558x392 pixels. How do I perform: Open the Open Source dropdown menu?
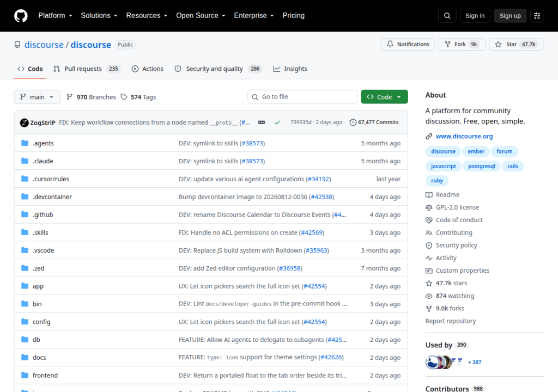click(x=201, y=16)
